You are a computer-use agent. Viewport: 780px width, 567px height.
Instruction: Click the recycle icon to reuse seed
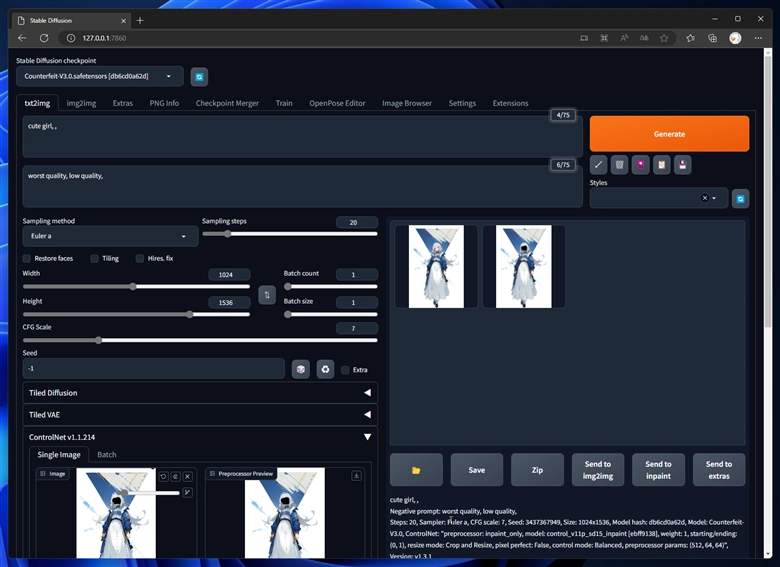pos(325,369)
